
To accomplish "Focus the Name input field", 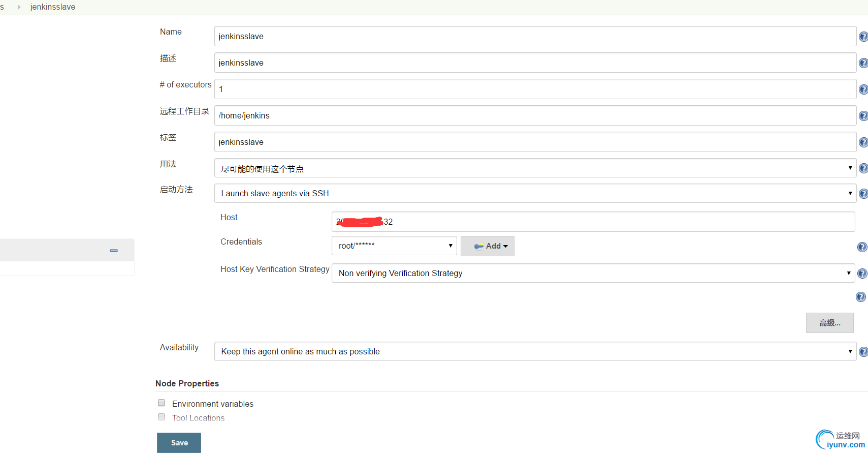I will coord(535,36).
